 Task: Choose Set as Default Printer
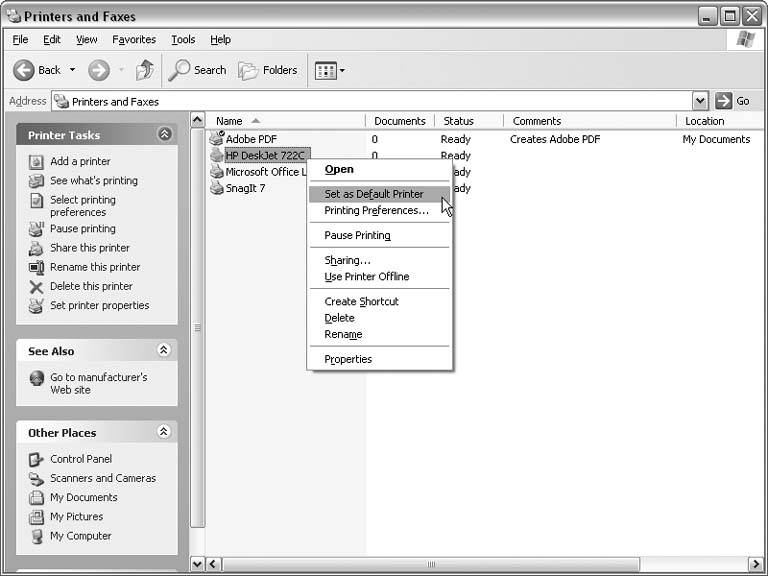374,194
